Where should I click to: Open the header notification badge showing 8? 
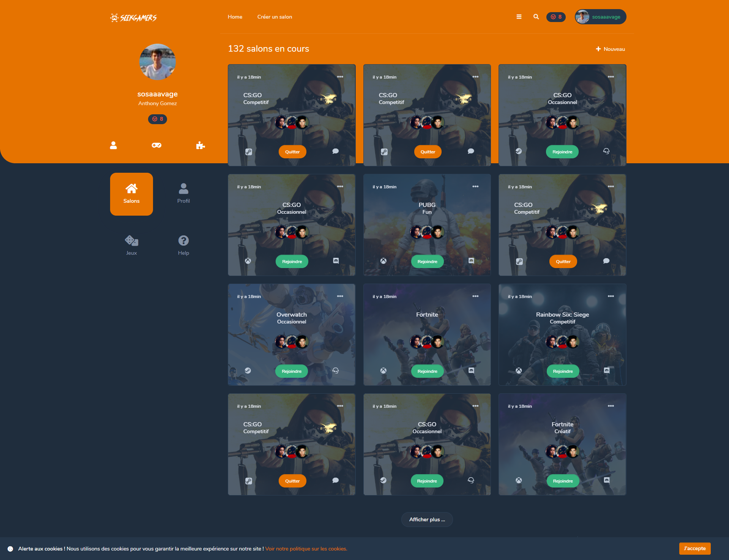556,17
